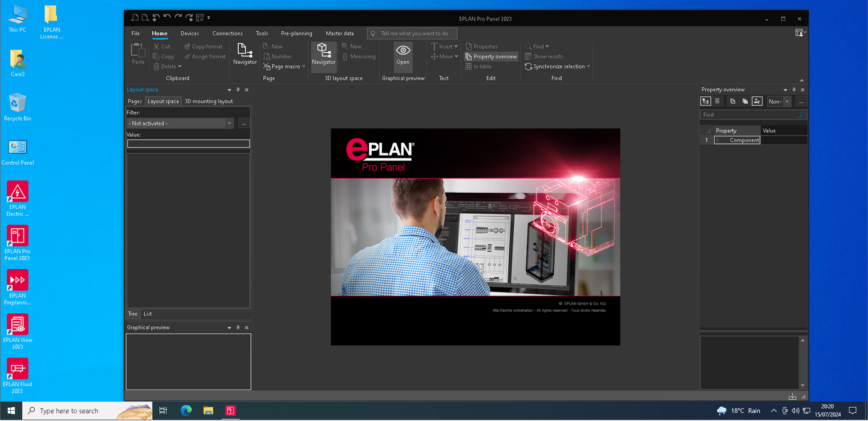Click Copy format brush

coord(203,46)
